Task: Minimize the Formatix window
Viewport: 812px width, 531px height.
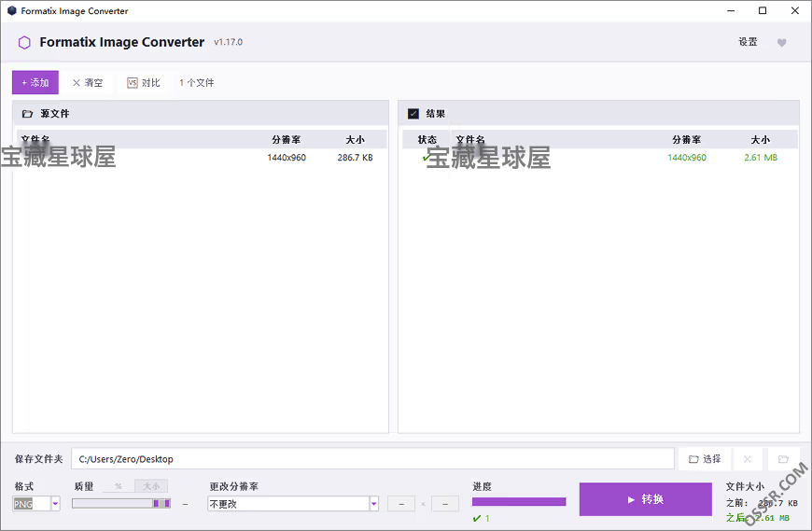Action: pyautogui.click(x=731, y=11)
